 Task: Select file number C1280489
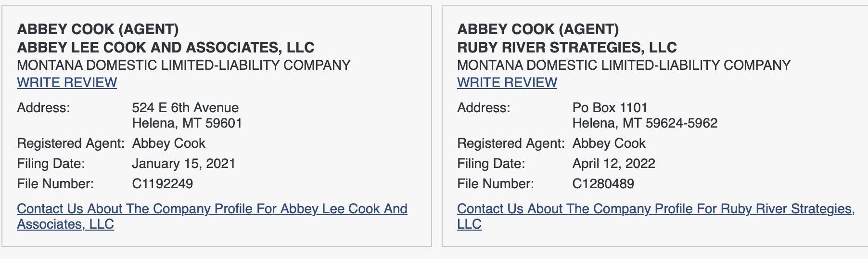[x=603, y=184]
